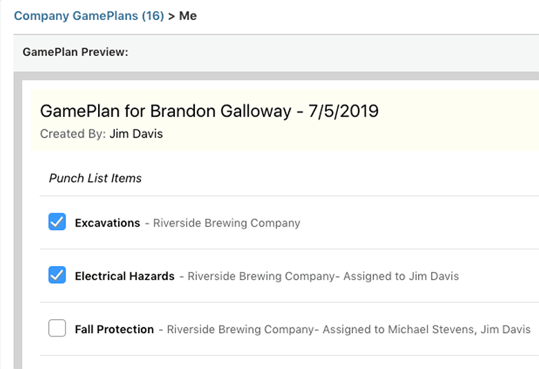Viewport: 539px width, 369px height.
Task: Click the Jim Davis creator name
Action: coord(136,134)
